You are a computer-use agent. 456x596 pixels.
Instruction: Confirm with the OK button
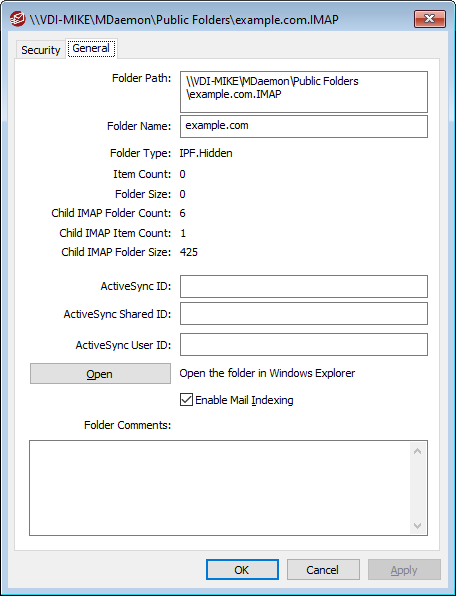(242, 569)
